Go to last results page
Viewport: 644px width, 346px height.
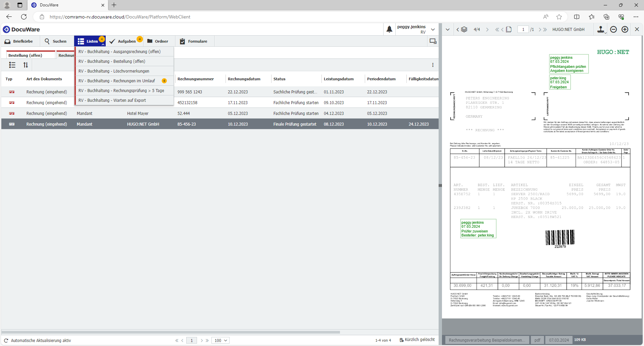click(x=207, y=340)
